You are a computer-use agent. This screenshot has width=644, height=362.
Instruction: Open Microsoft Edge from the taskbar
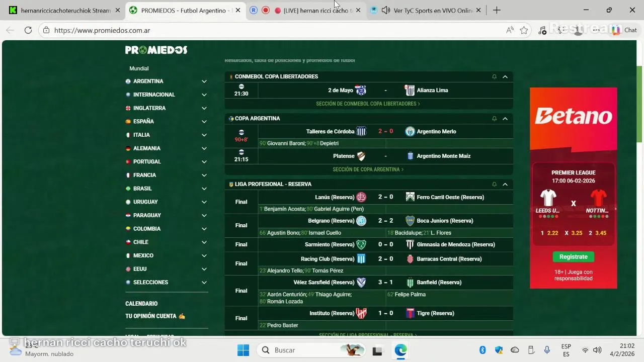400,350
